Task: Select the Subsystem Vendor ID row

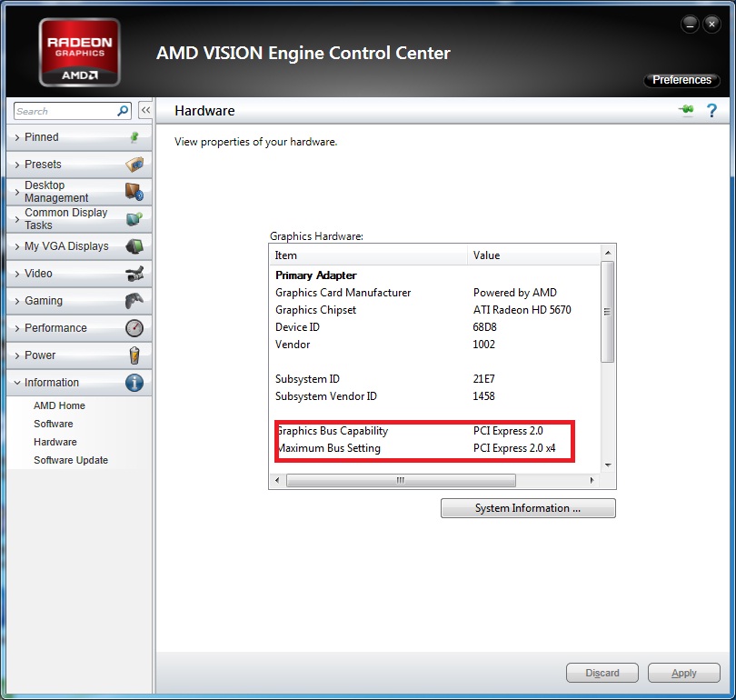Action: coord(435,396)
